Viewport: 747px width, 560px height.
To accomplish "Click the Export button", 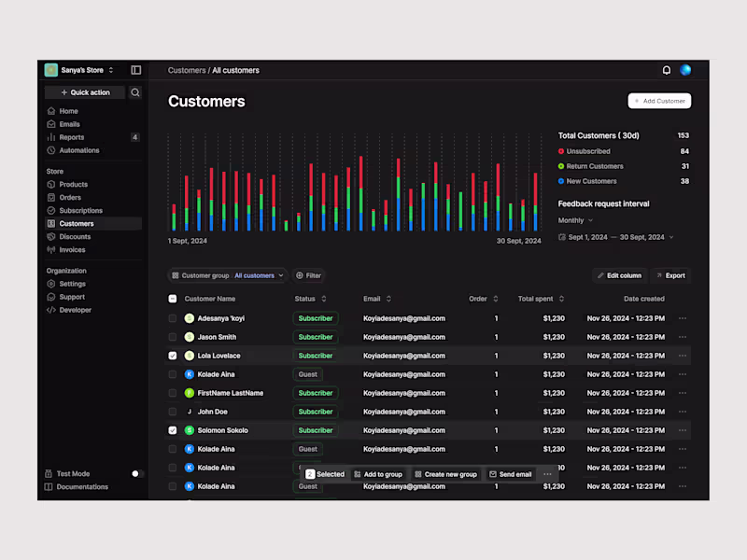I will (670, 275).
